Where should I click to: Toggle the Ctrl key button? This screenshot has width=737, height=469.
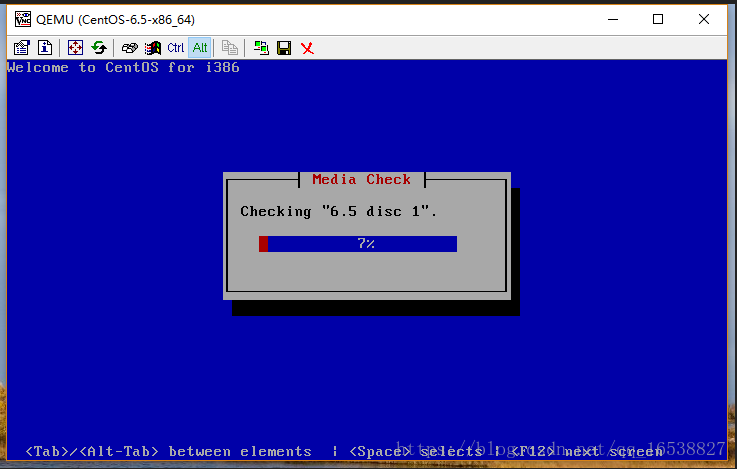tap(176, 47)
